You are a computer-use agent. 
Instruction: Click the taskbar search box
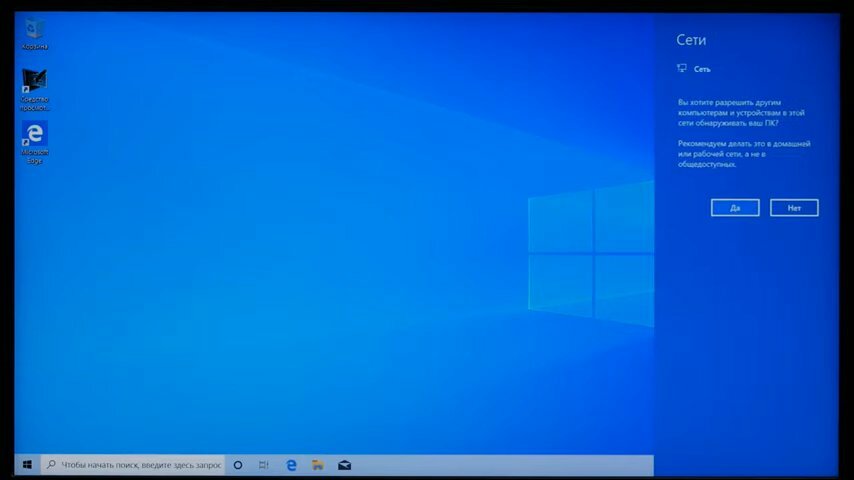(x=133, y=465)
